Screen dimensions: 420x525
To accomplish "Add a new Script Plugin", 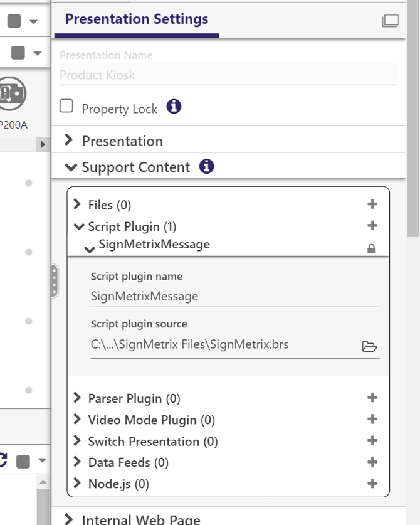I will [372, 226].
